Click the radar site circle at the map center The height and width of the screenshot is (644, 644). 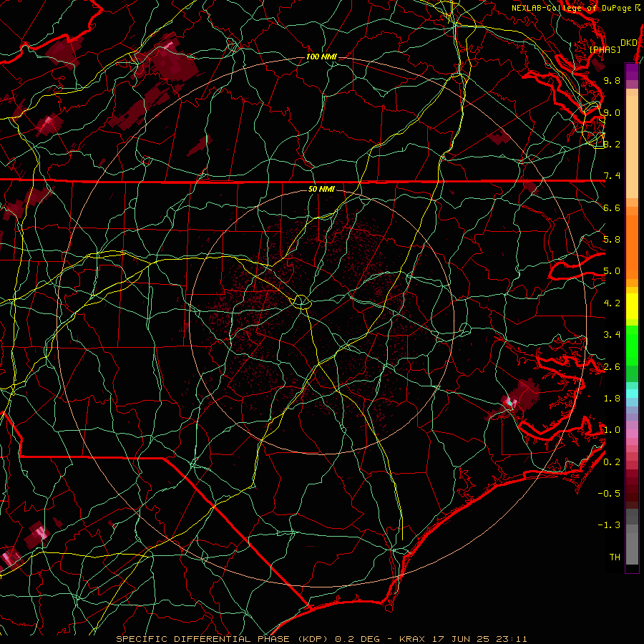[301, 302]
